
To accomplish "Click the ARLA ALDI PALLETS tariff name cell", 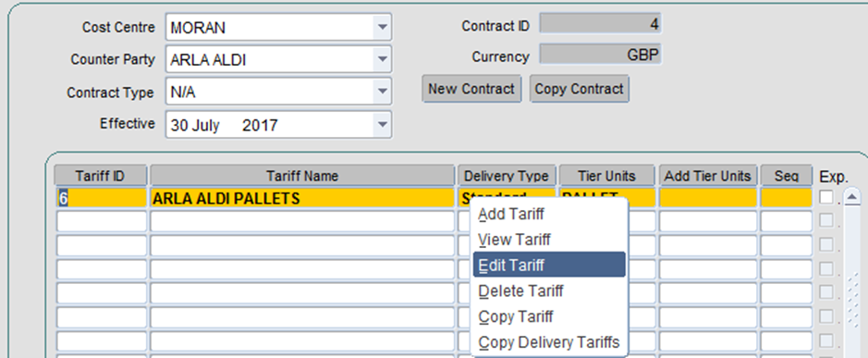I will coord(302,198).
